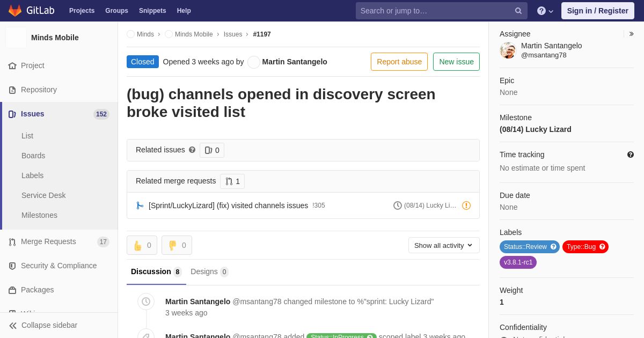Viewport: 644px width, 338px height.
Task: Click the Related issues help icon
Action: pos(192,150)
